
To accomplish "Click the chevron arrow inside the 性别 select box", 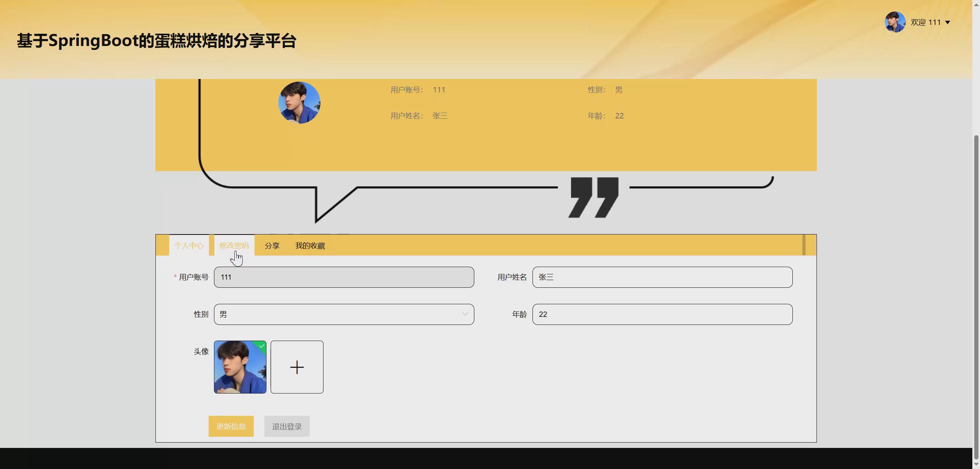I will pos(465,314).
